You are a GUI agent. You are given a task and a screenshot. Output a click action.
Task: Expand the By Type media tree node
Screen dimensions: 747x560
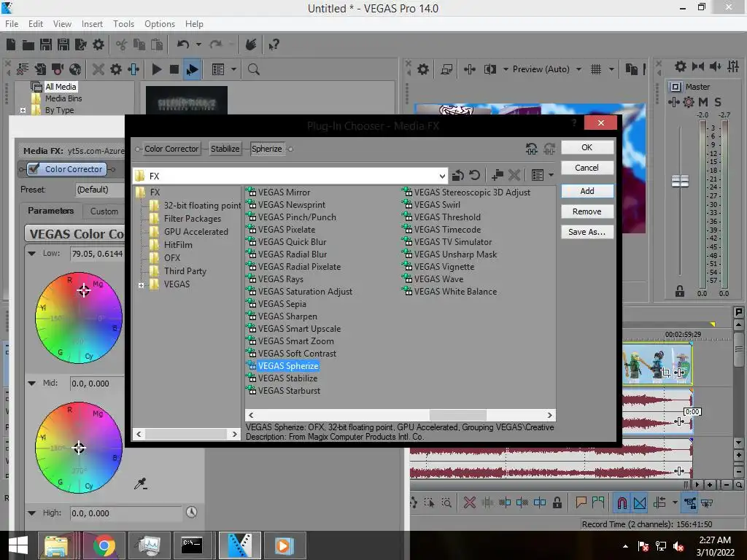point(23,111)
